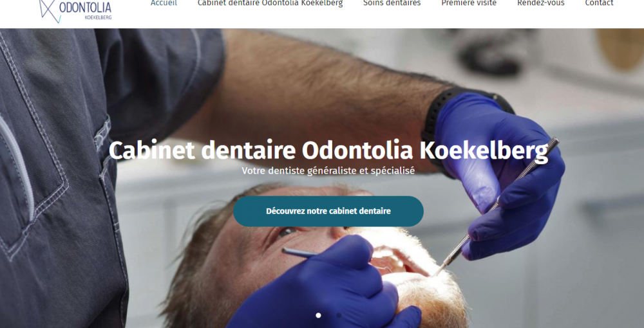Click the ODONTOLIA brand name text

coord(85,6)
